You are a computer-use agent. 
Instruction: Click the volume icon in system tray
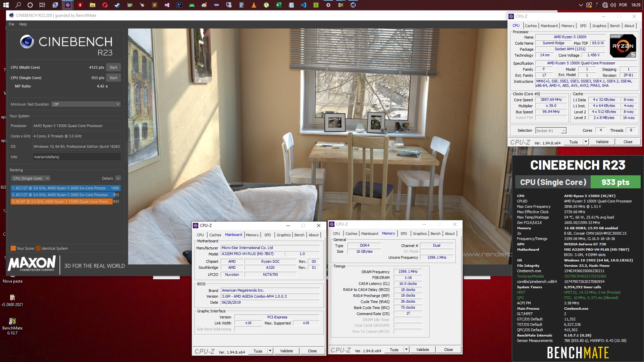tap(613, 5)
